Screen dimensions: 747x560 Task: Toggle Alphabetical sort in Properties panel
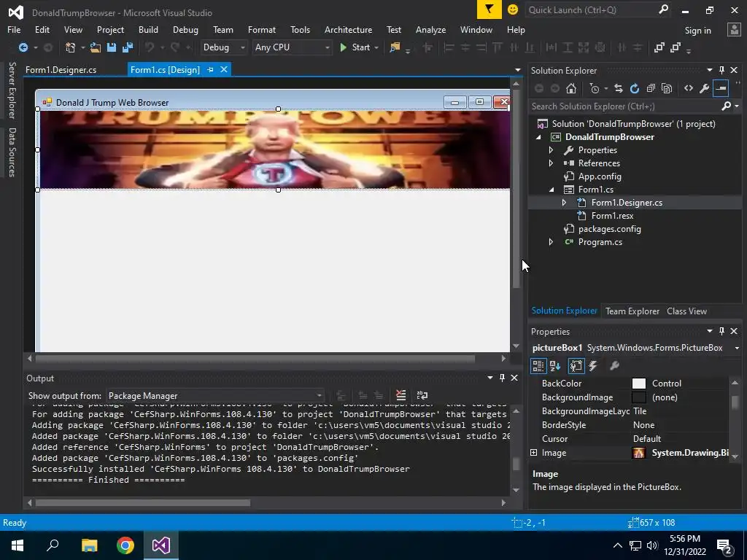click(555, 366)
